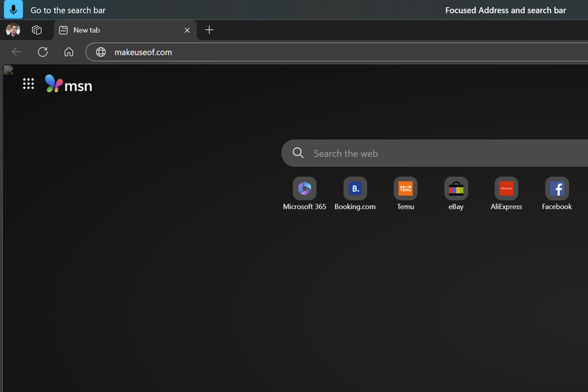Select the New tab tab

[125, 30]
